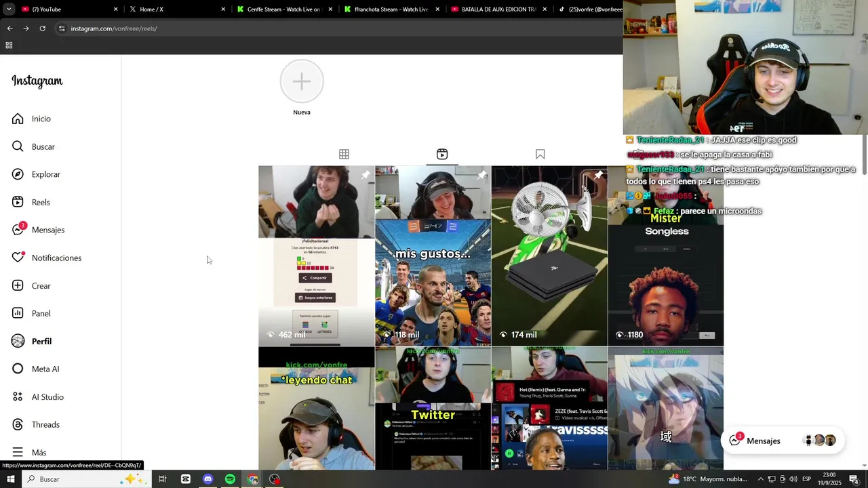Switch to BATALLA DE AUX tab

tap(499, 9)
